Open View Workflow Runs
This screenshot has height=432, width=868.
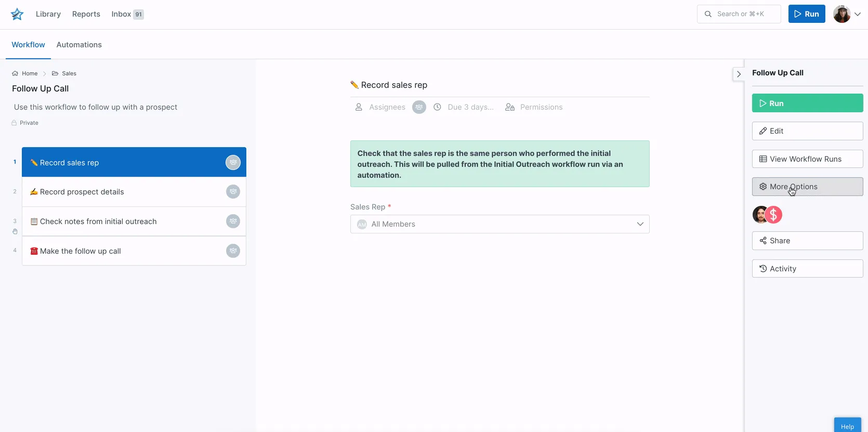click(x=807, y=159)
